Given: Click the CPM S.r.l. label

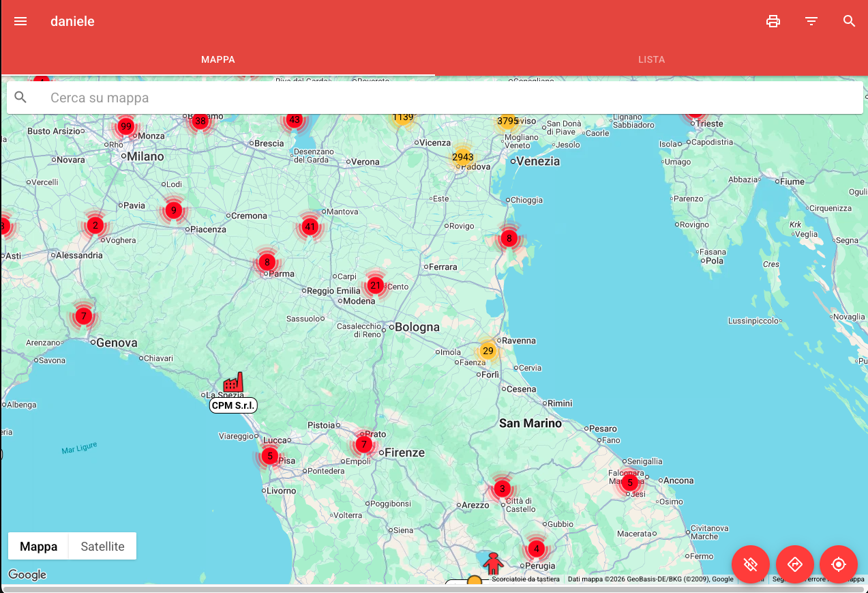Looking at the screenshot, I should [x=233, y=405].
